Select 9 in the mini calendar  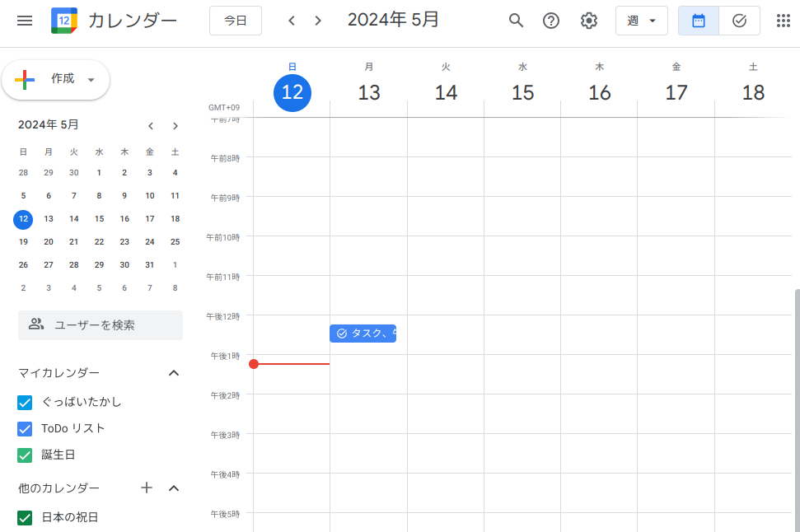(x=124, y=195)
